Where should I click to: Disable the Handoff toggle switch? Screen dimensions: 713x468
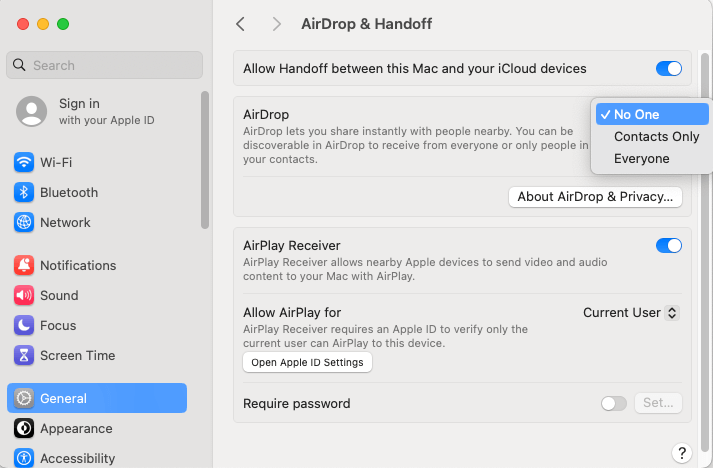point(668,69)
